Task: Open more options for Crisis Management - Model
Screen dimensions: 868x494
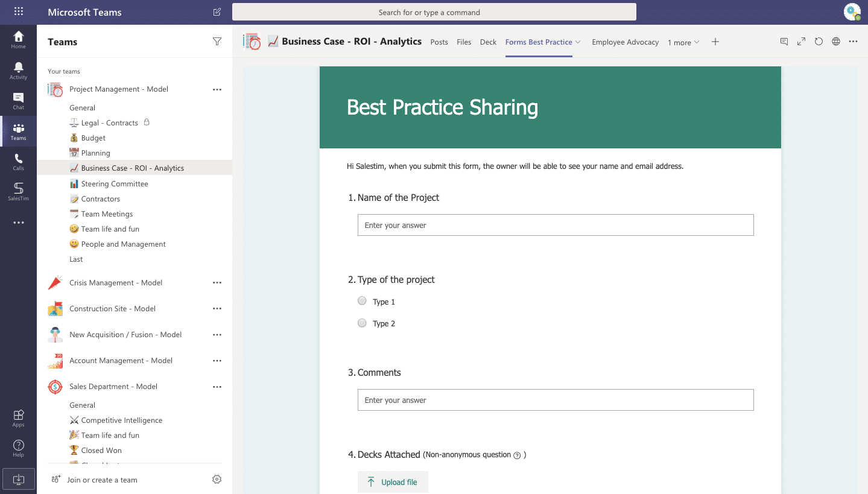Action: pyautogui.click(x=217, y=283)
